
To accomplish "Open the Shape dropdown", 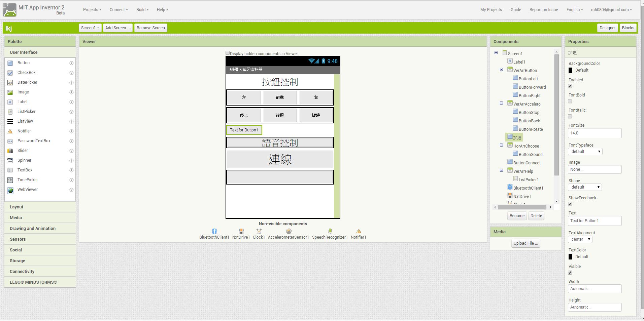I will [x=585, y=187].
